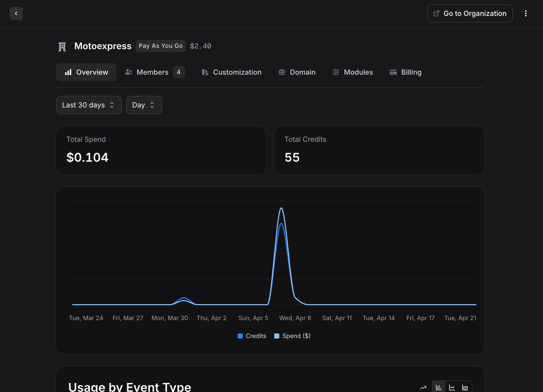
Task: Click the trending arrow icon in Usage by Event Type
Action: point(423,387)
